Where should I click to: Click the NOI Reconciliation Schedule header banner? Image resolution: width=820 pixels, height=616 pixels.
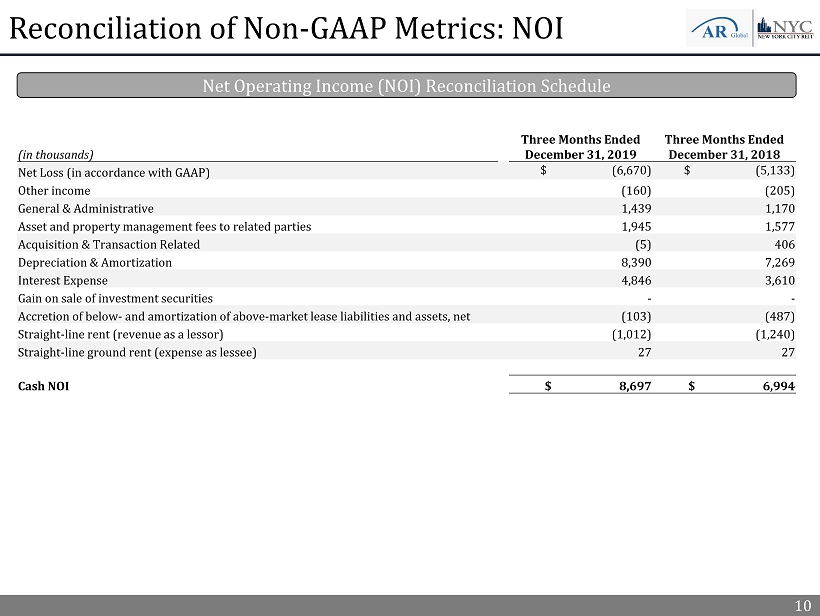406,85
